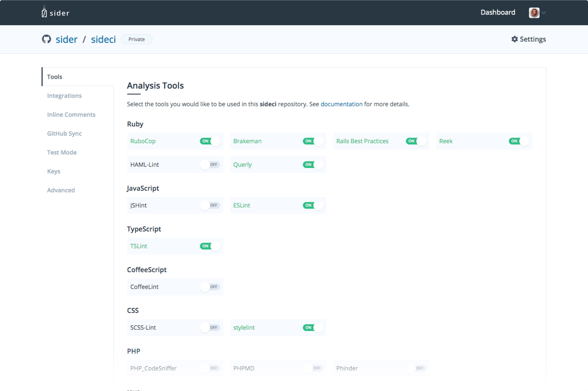Image resolution: width=588 pixels, height=391 pixels.
Task: Click the Private badge
Action: (x=136, y=39)
